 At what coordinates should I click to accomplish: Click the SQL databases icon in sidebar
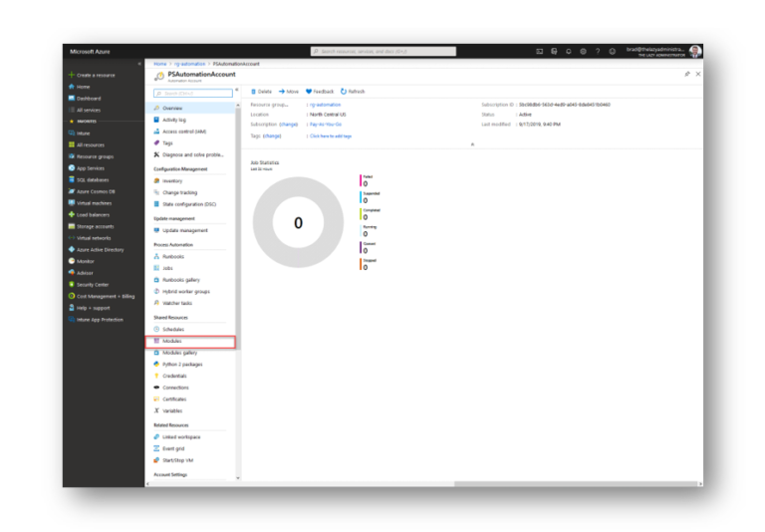(72, 179)
